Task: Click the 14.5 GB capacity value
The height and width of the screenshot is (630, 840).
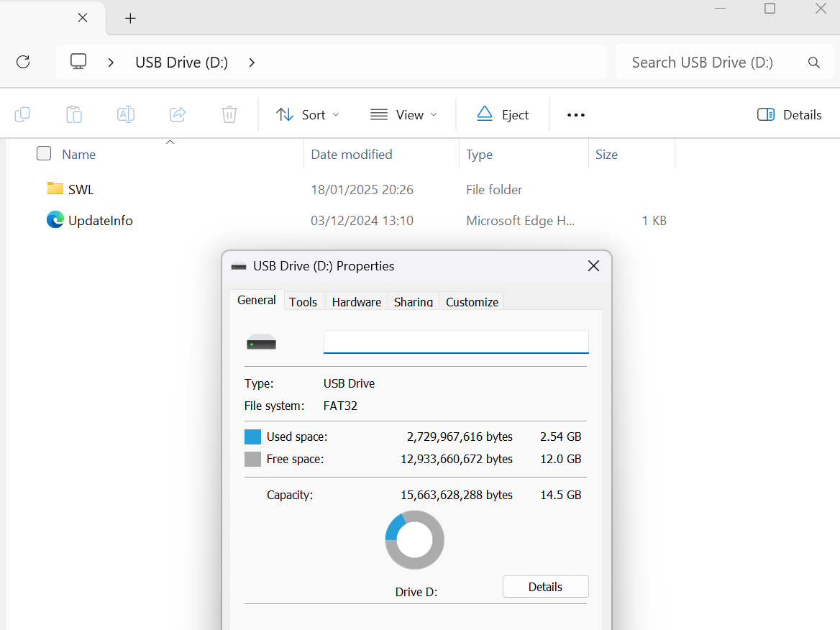Action: pos(560,495)
